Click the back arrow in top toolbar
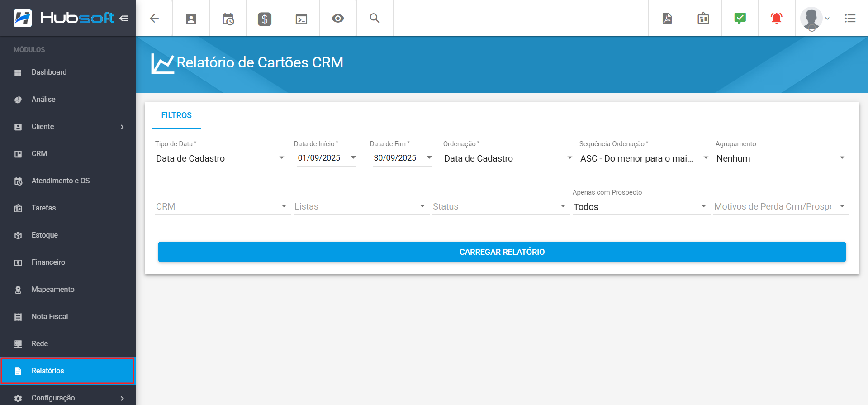Screen dimensions: 868x405 [154, 19]
